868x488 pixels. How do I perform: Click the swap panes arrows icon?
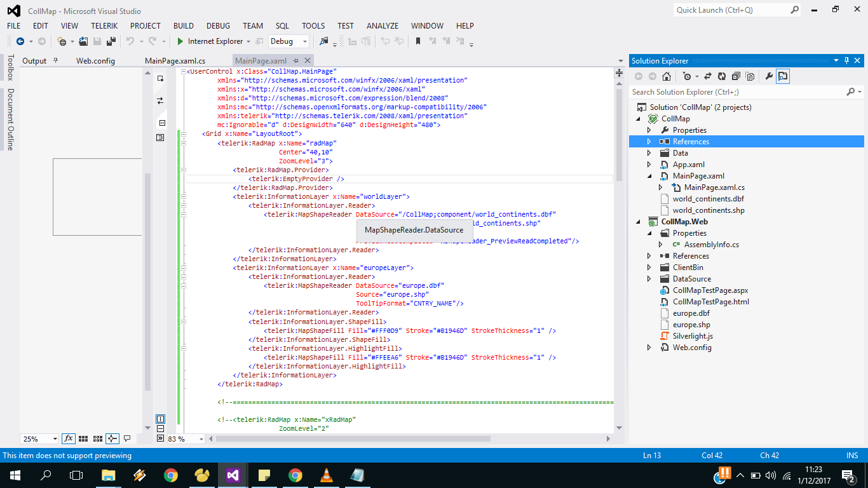click(x=160, y=100)
